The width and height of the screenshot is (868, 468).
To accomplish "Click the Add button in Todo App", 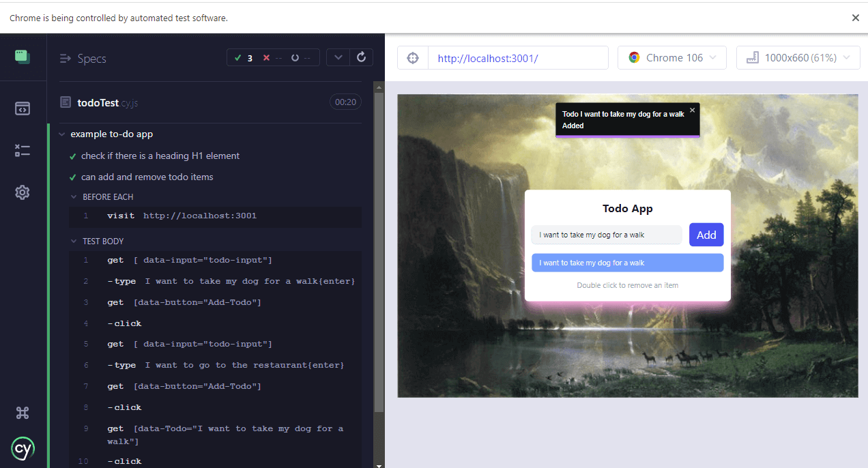I will (706, 235).
